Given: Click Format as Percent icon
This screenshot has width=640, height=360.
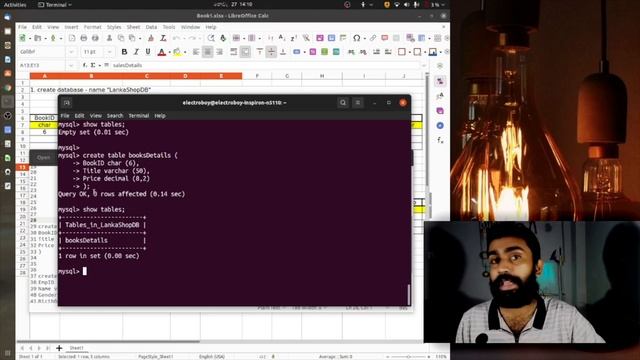Looking at the screenshot, I should pyautogui.click(x=313, y=52).
